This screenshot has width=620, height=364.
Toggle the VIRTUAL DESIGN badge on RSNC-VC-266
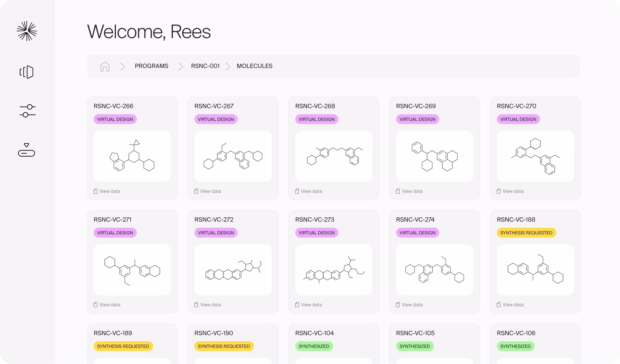click(x=115, y=119)
